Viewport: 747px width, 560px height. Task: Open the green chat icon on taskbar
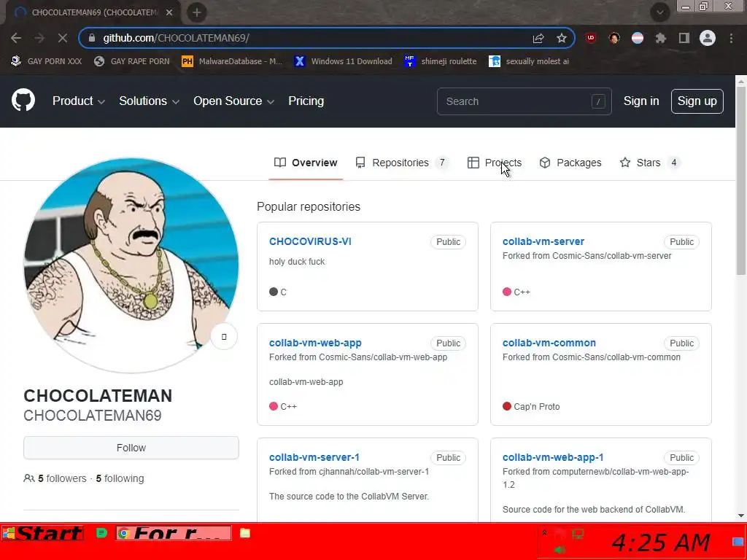(x=101, y=533)
